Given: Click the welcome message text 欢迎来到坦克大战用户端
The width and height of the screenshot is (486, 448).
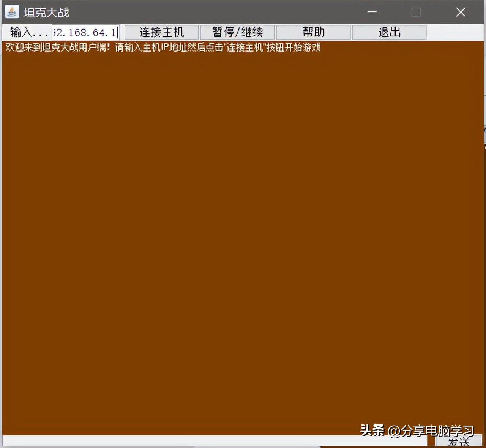Looking at the screenshot, I should tap(56, 47).
